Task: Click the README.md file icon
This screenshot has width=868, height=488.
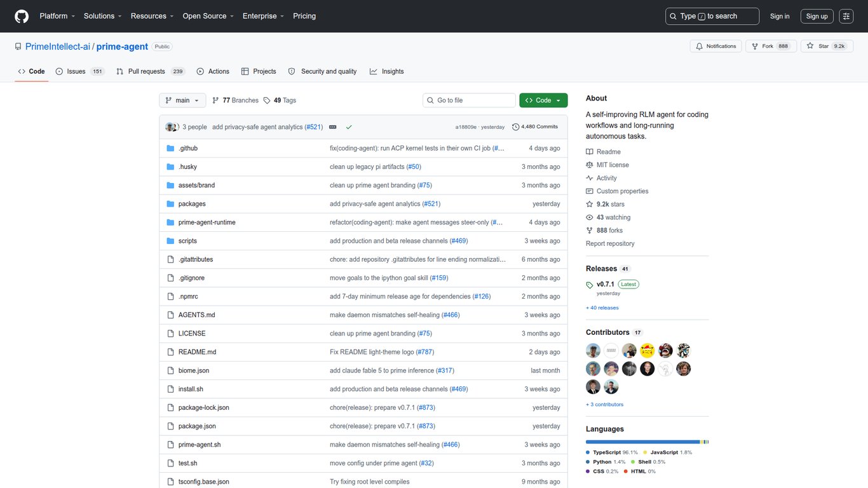Action: pos(170,352)
